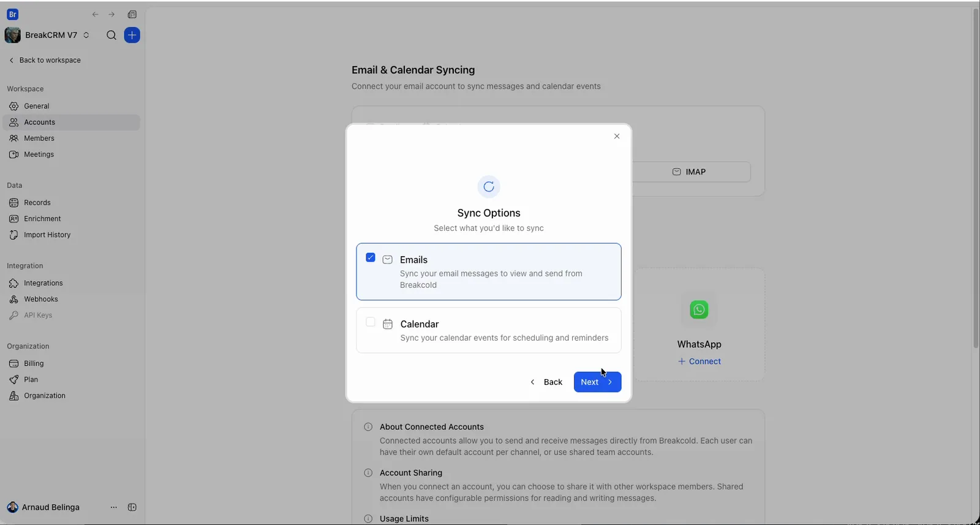
Task: Go to Meetings settings
Action: 71,154
